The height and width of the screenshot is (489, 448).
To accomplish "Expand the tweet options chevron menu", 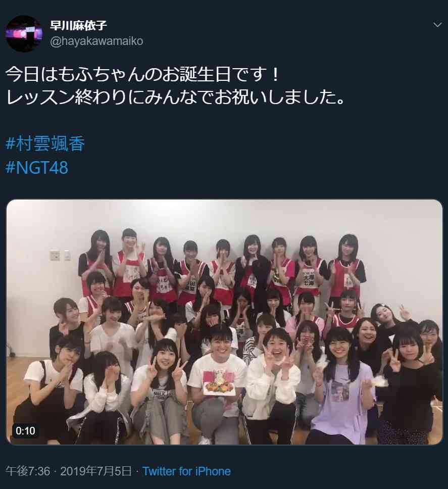I will (x=437, y=25).
